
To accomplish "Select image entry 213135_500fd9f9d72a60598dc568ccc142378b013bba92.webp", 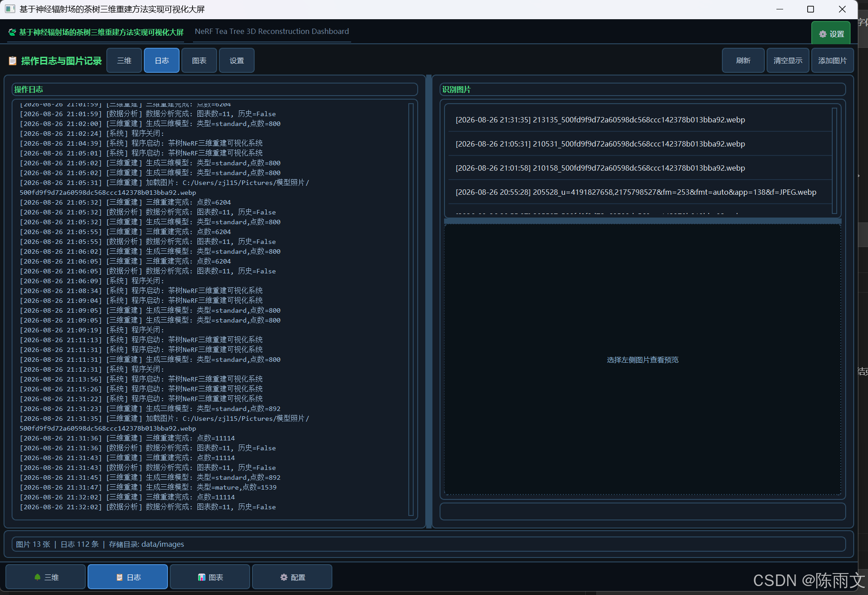I will (x=640, y=120).
